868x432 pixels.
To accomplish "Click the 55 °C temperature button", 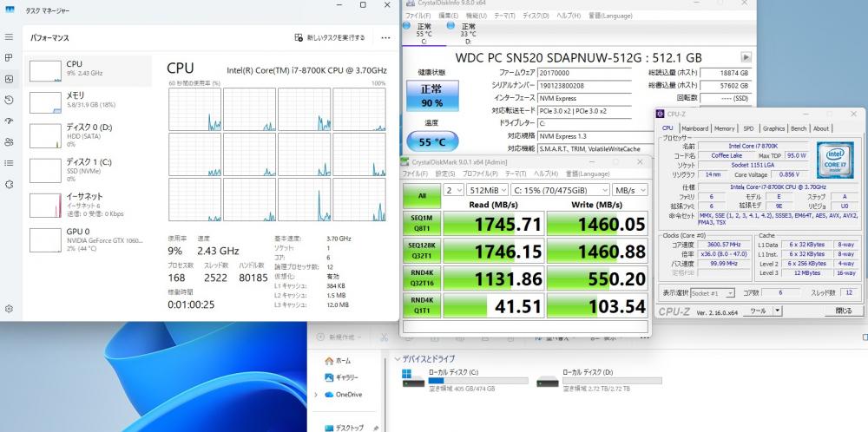I will tap(432, 141).
